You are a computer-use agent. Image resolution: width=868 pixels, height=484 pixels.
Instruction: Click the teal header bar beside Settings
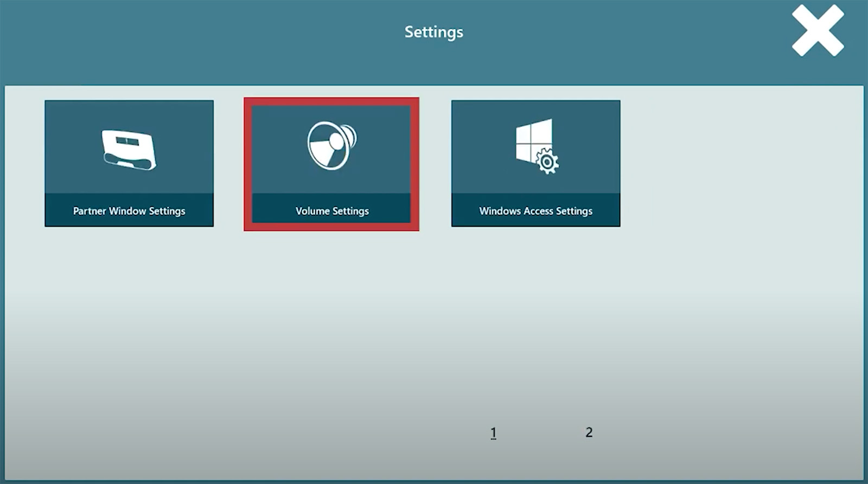(217, 33)
